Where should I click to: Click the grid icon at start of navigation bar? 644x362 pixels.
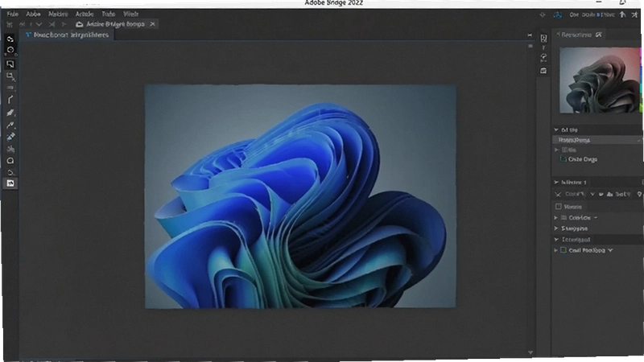10,25
